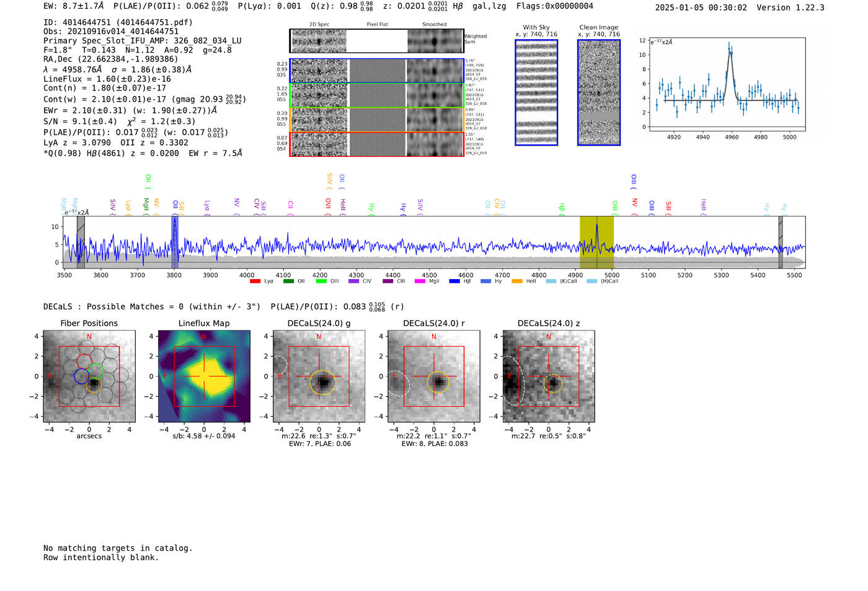Viewport: 868px width, 591px height.
Task: Select the red-bordered fiber 2D spectrum row
Action: [x=377, y=144]
